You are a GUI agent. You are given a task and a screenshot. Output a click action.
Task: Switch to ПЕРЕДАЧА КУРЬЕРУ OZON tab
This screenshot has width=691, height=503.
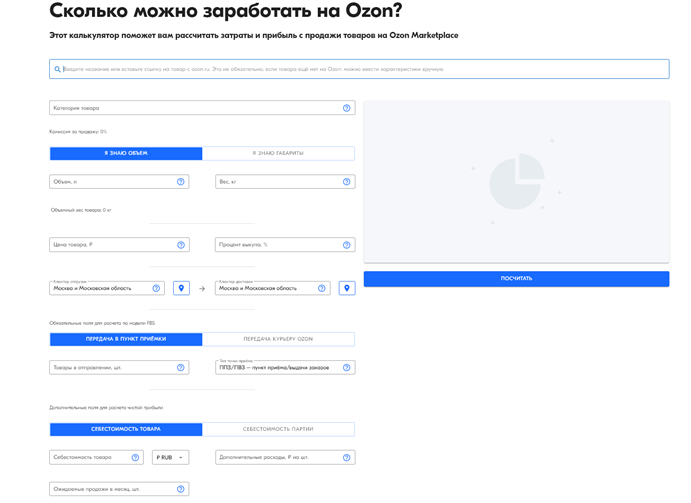278,339
